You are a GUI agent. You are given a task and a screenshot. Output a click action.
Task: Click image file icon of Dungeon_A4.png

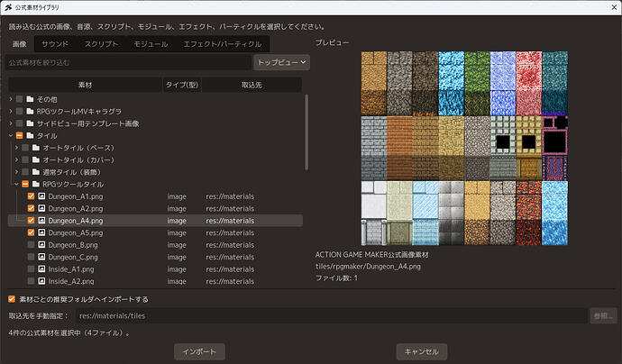pyautogui.click(x=41, y=221)
